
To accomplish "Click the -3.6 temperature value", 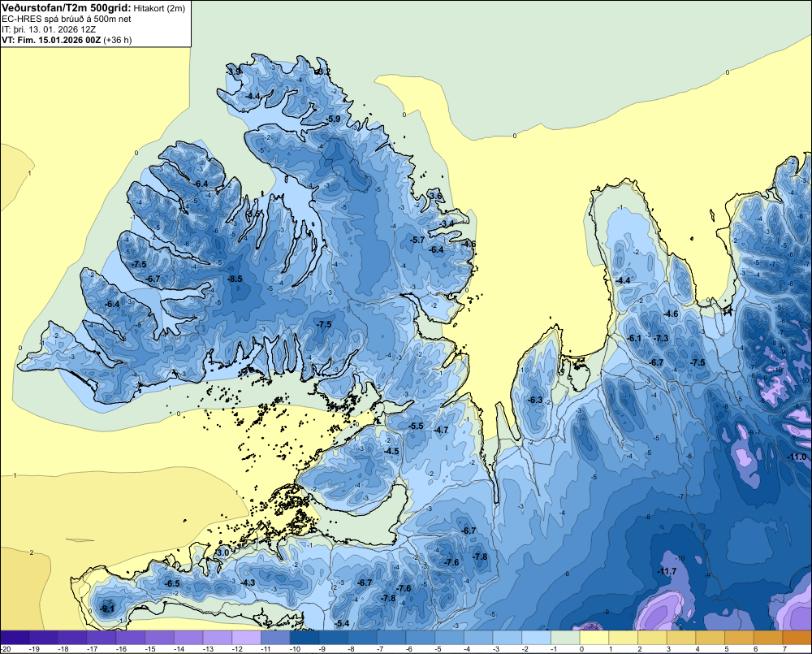I will pos(435,195).
